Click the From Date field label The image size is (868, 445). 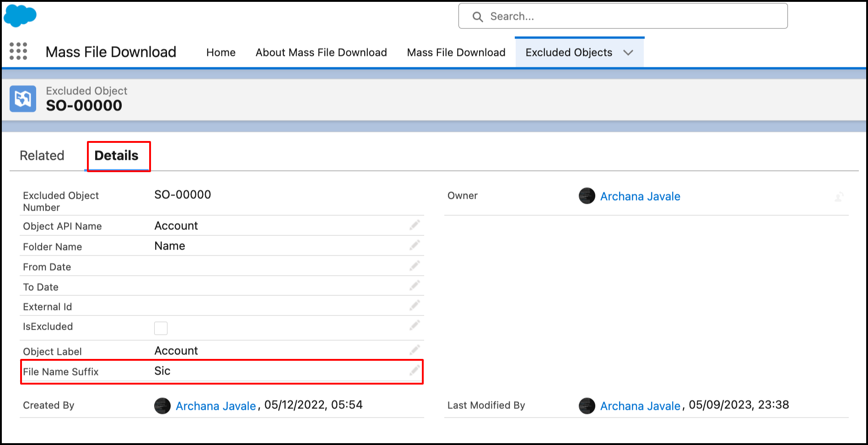[47, 267]
